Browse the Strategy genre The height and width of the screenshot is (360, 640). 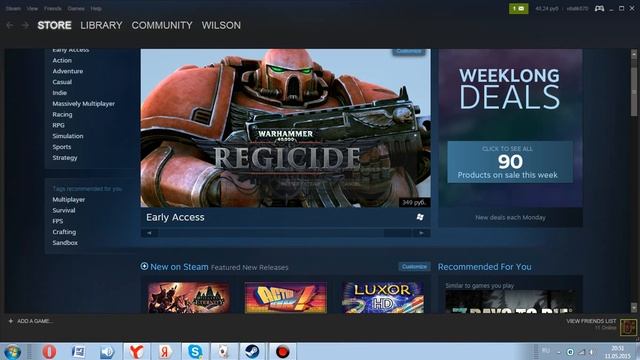tap(65, 158)
